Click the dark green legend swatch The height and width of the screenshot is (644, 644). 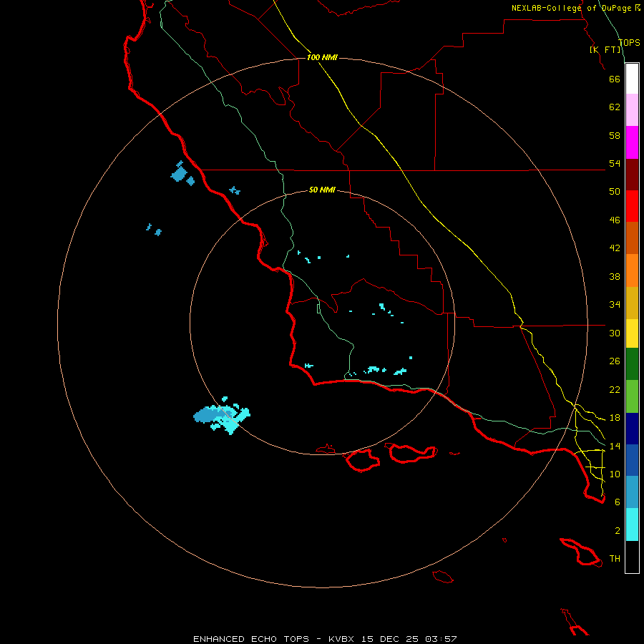(x=632, y=364)
